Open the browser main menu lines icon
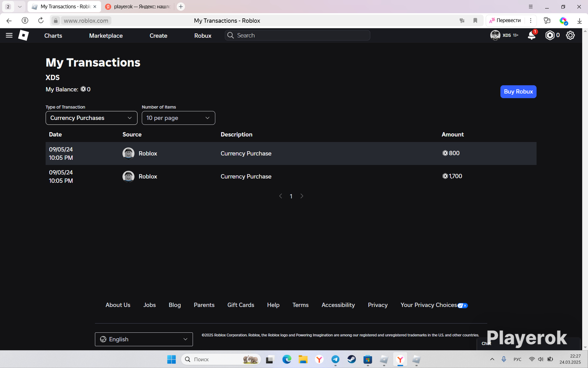 click(x=531, y=7)
